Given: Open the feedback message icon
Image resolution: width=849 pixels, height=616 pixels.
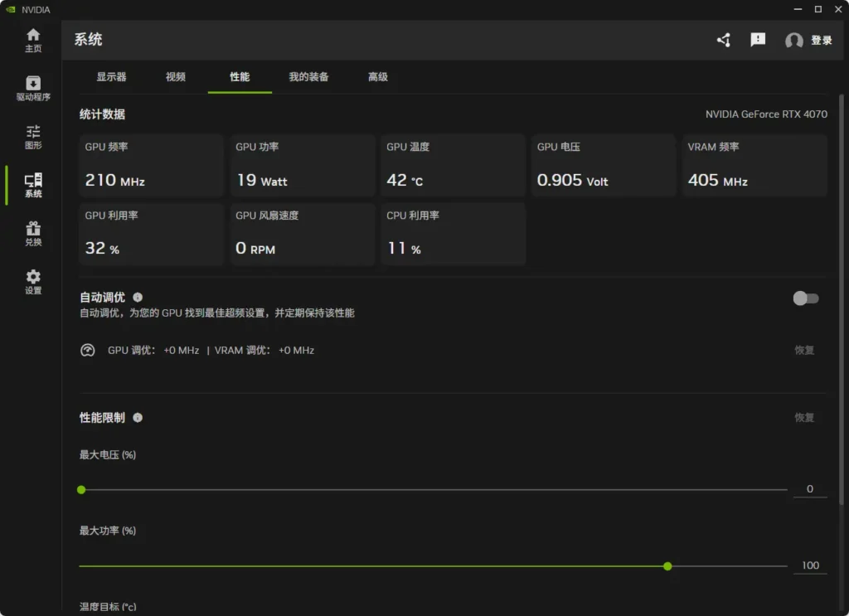Looking at the screenshot, I should [x=758, y=40].
